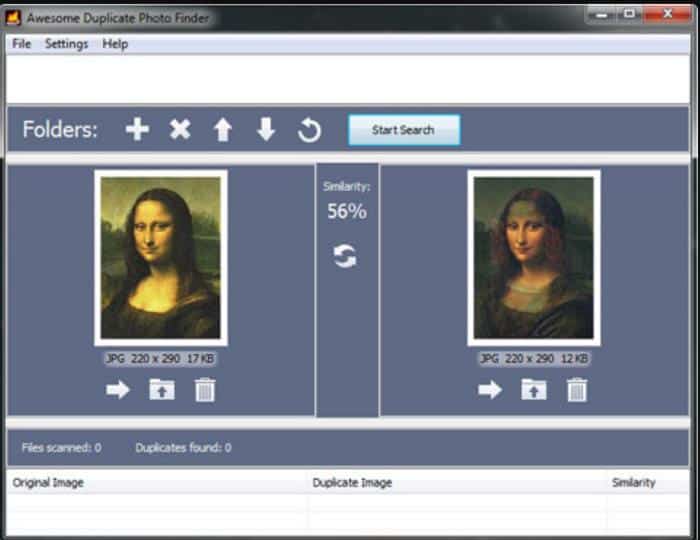Minimize the Awesome Duplicate Photo Finder window

601,15
